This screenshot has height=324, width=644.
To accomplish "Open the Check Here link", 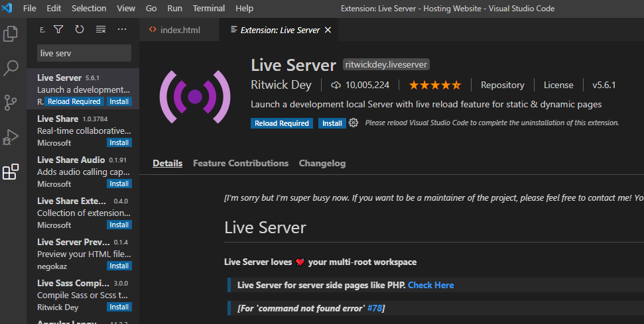I will click(x=431, y=285).
